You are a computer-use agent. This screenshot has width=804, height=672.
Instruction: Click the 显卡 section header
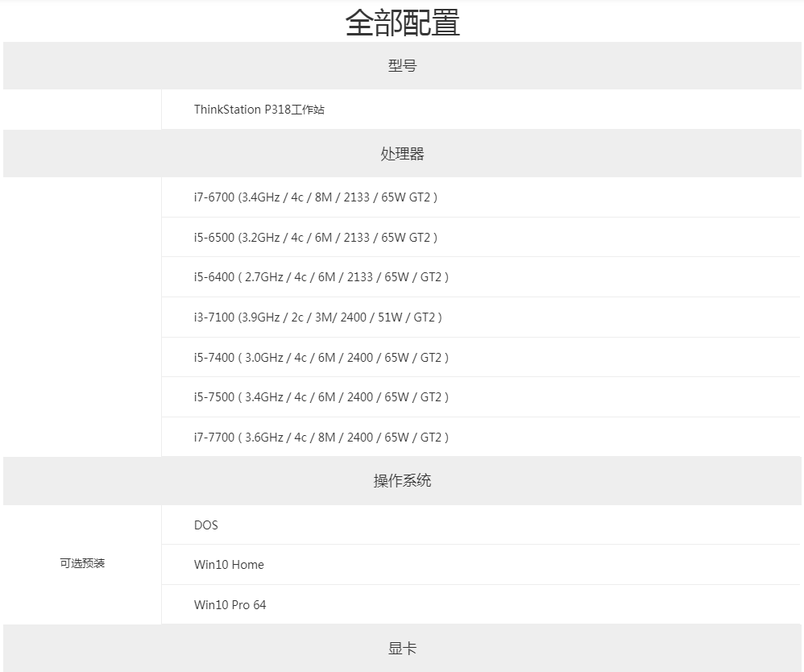pos(403,649)
